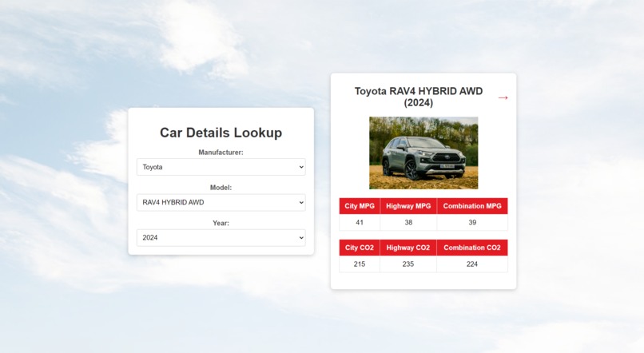The width and height of the screenshot is (644, 353).
Task: Click the Toyota RAV4 car photo
Action: coord(423,153)
